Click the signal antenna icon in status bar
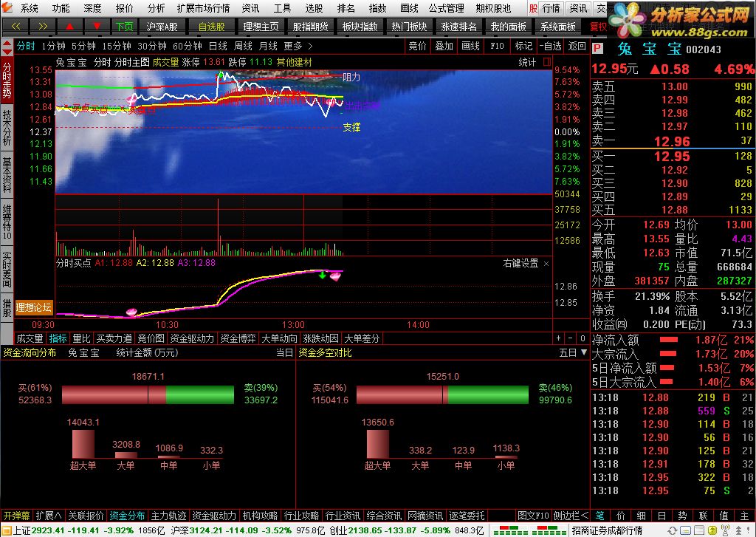This screenshot has height=537, width=756. pos(726,531)
